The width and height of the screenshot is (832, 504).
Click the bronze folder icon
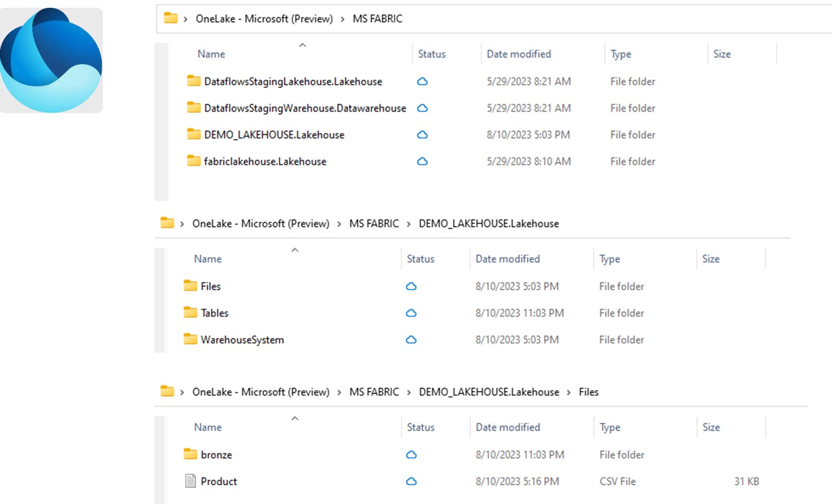[x=190, y=455]
